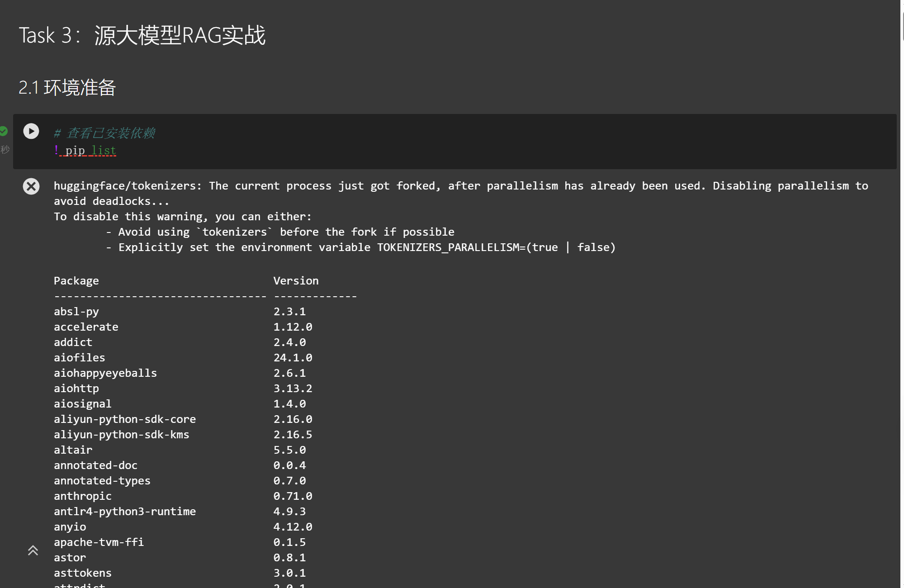The height and width of the screenshot is (588, 904).
Task: Click the 'Task 3: 源大模型RAG实战' heading
Action: pos(142,35)
